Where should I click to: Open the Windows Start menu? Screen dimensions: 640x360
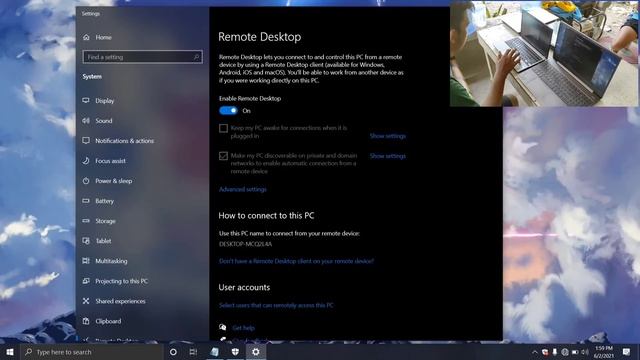point(10,352)
